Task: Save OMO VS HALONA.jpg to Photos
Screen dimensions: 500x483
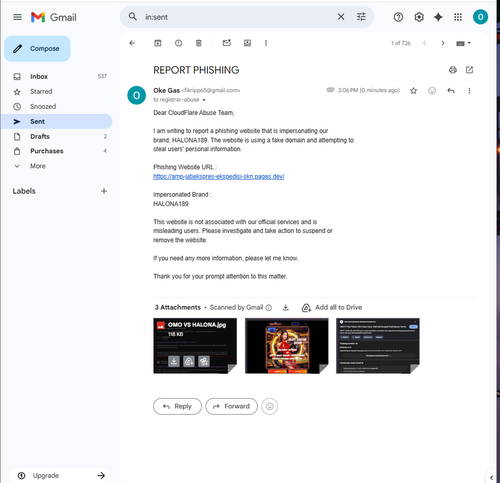Action: click(204, 361)
